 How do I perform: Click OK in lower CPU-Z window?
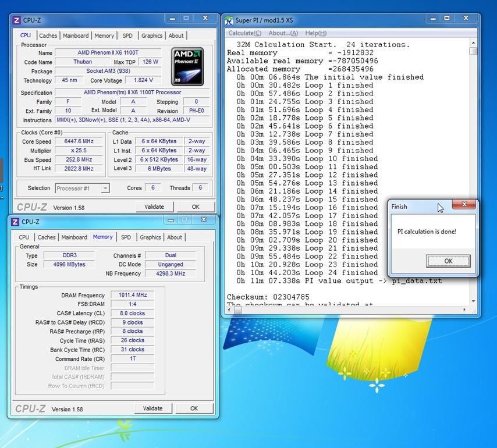click(194, 408)
